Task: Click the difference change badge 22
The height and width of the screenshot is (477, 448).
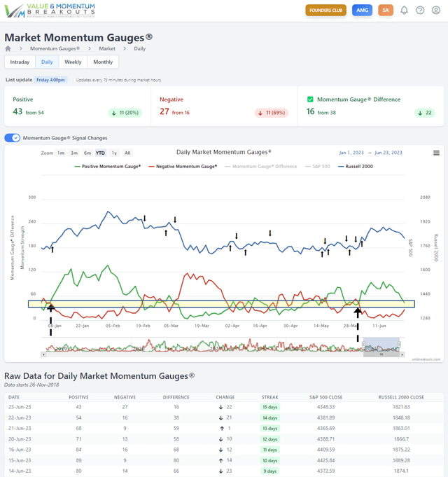Action: pyautogui.click(x=425, y=113)
